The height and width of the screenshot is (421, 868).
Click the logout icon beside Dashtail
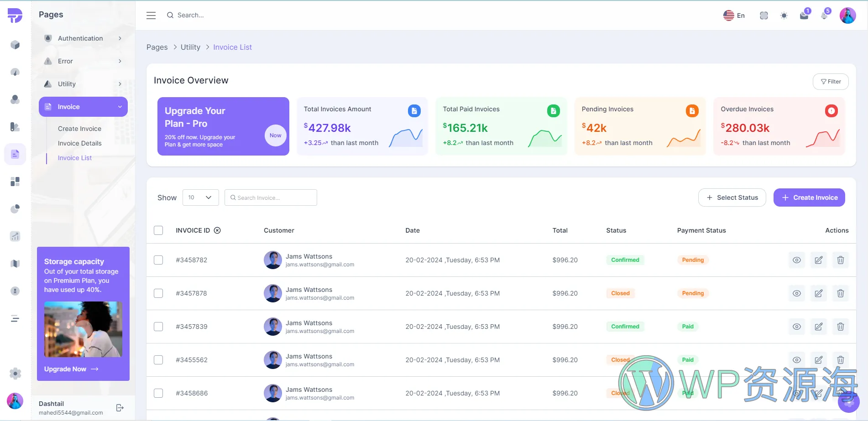click(120, 408)
